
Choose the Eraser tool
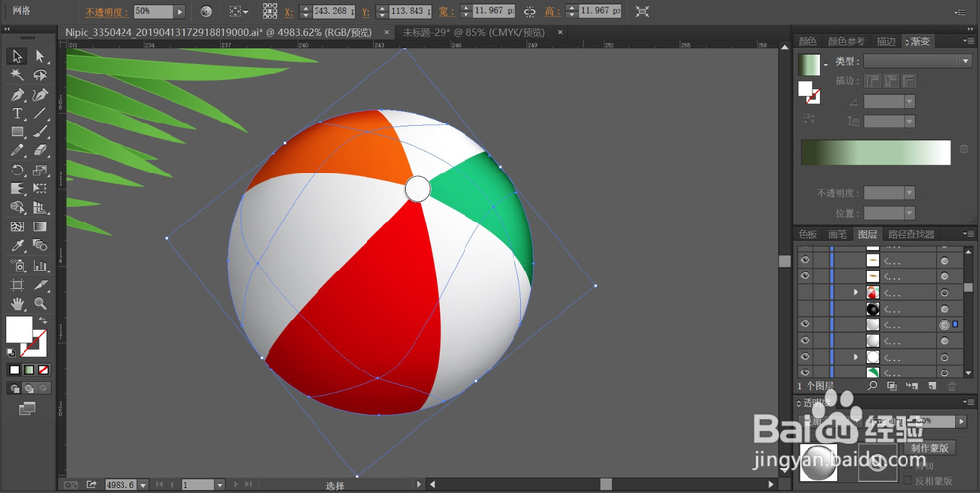click(40, 151)
